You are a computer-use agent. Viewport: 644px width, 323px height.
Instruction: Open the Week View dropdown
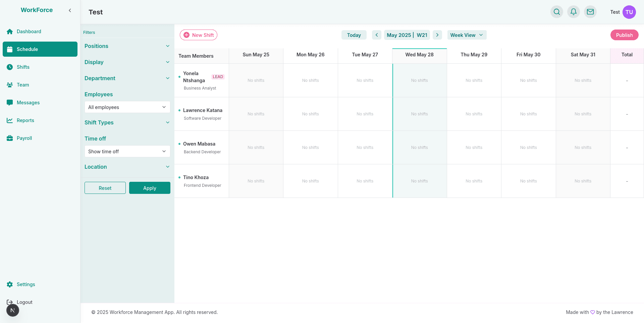(467, 35)
